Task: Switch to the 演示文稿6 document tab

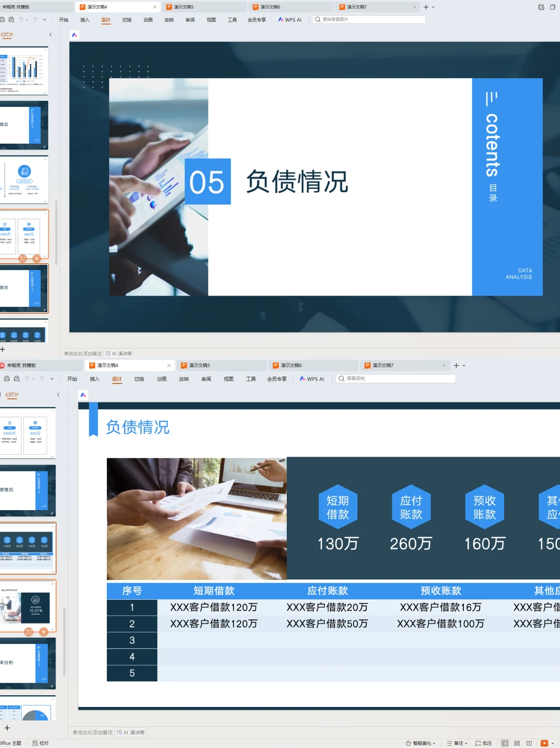Action: tap(314, 365)
